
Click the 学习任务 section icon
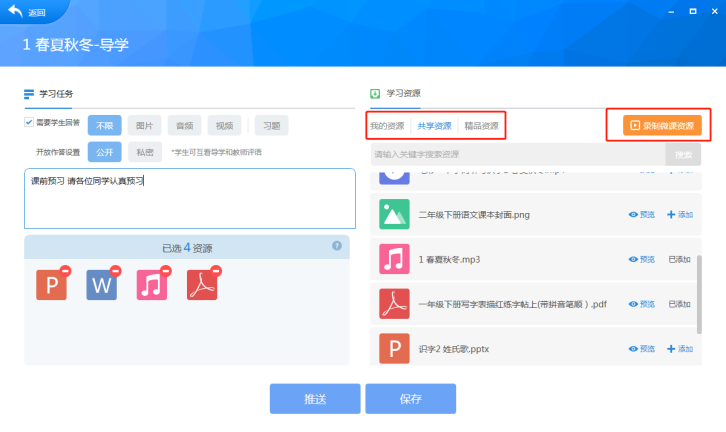[x=29, y=94]
